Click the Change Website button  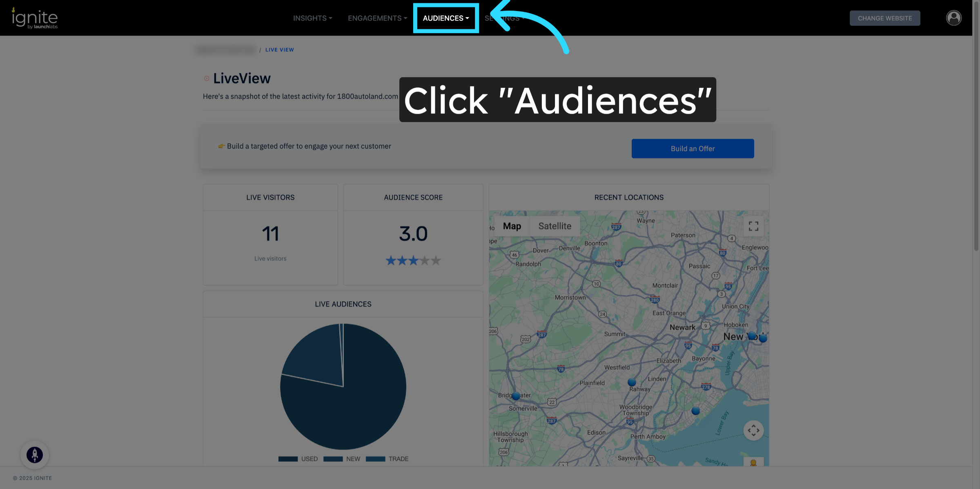pyautogui.click(x=884, y=18)
